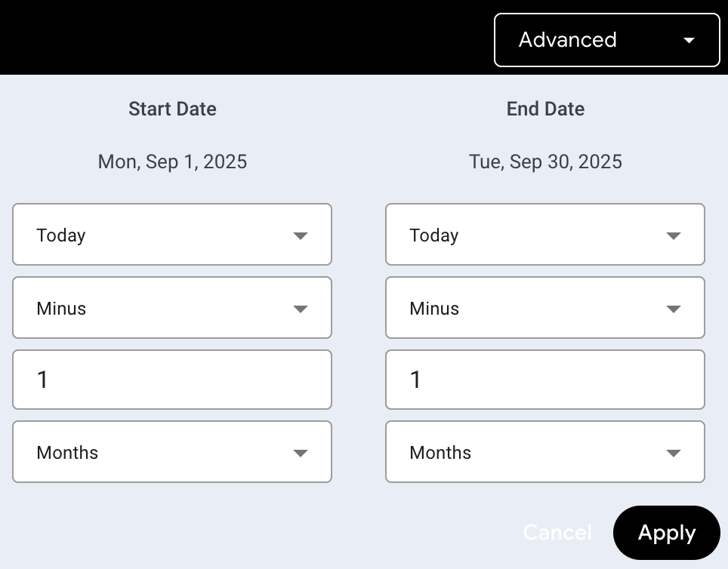Viewport: 728px width, 569px height.
Task: Click End Date Minus dropdown arrow
Action: pyautogui.click(x=674, y=309)
